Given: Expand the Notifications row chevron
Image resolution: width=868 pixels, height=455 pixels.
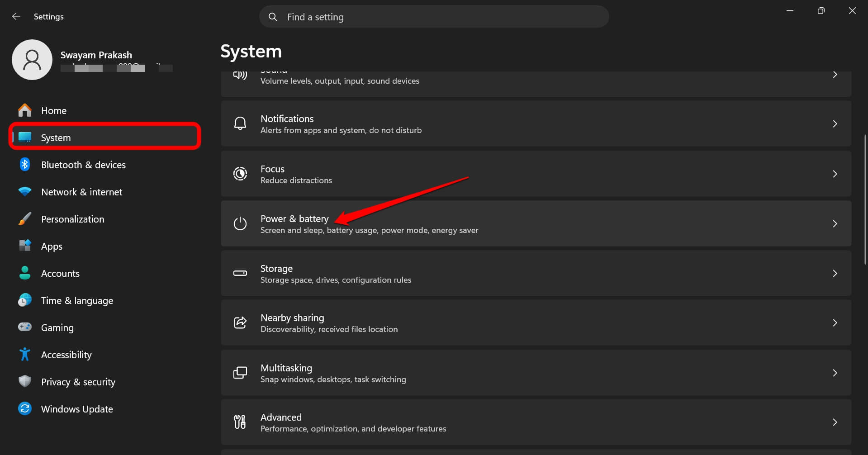Looking at the screenshot, I should 835,123.
